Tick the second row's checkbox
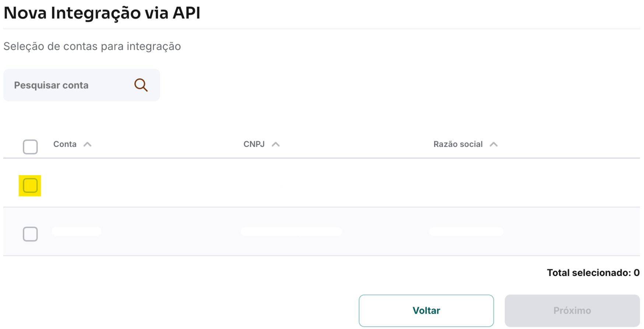 pos(30,234)
